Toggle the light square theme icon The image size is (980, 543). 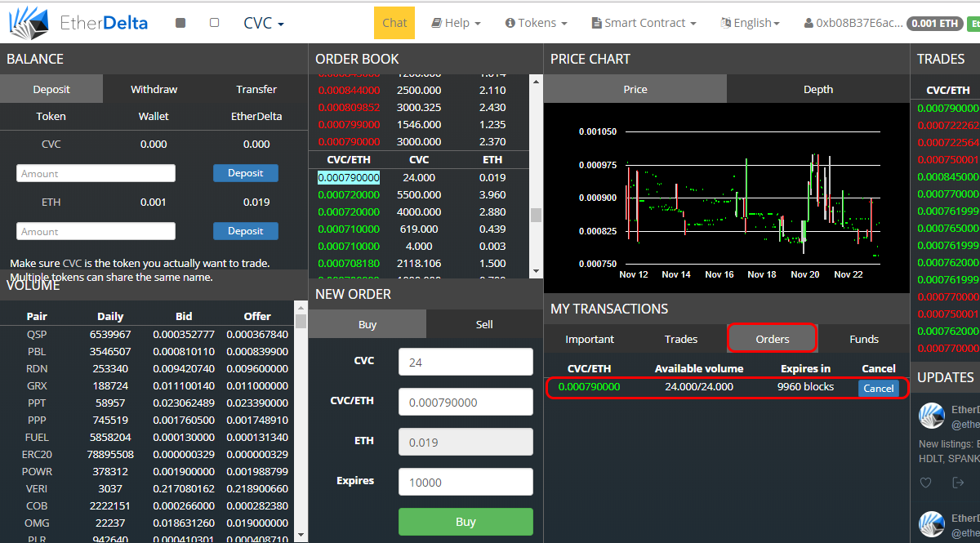point(214,23)
